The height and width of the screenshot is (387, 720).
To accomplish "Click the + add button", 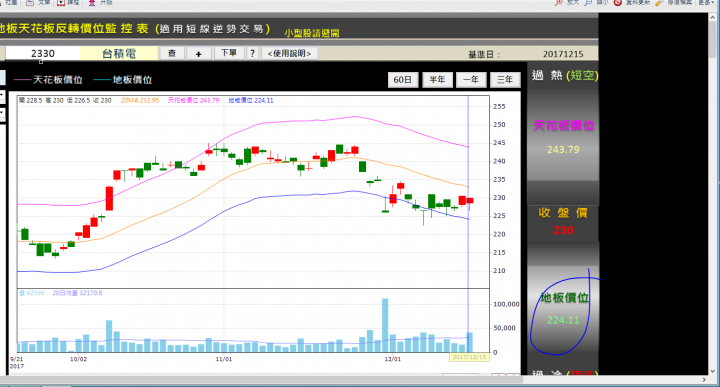I will [198, 54].
